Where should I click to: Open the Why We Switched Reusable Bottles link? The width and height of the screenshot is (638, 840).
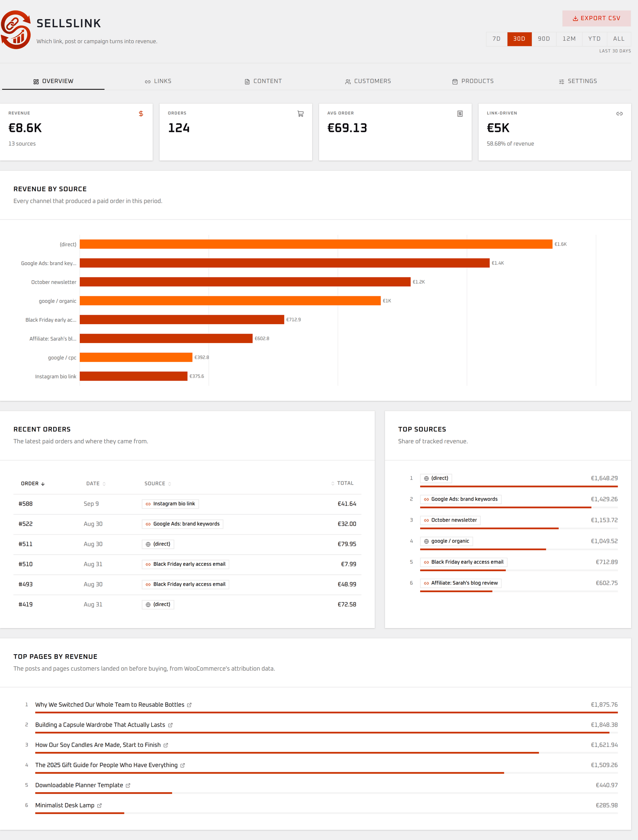(x=110, y=705)
